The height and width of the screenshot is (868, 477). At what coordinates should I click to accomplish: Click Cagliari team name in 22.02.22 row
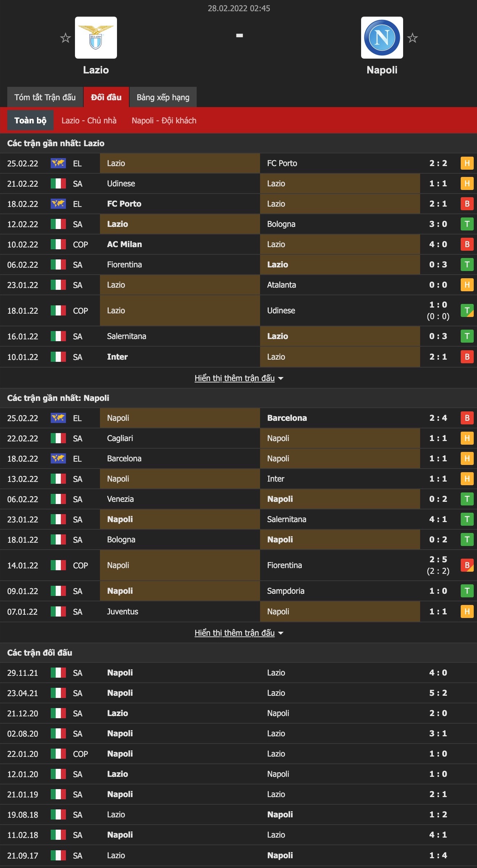click(120, 438)
